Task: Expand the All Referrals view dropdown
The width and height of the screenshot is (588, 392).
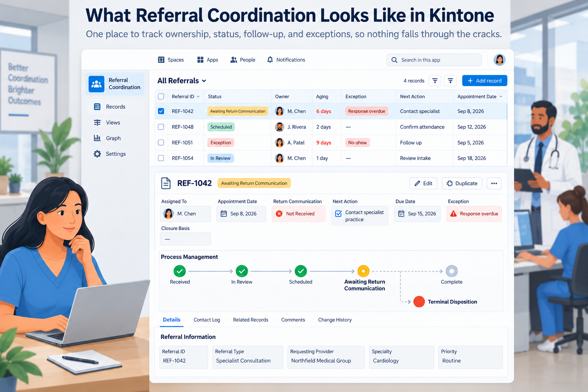Action: [204, 81]
